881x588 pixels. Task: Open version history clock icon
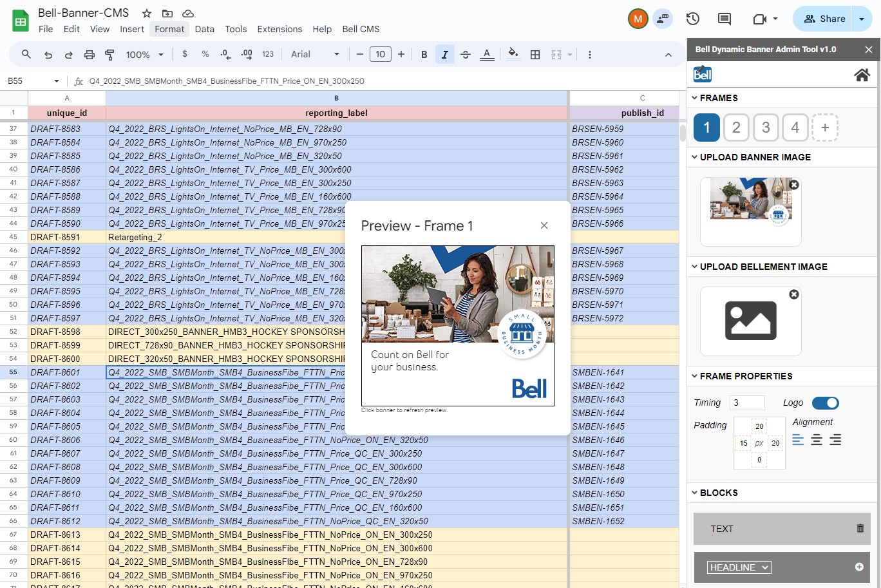(x=693, y=19)
